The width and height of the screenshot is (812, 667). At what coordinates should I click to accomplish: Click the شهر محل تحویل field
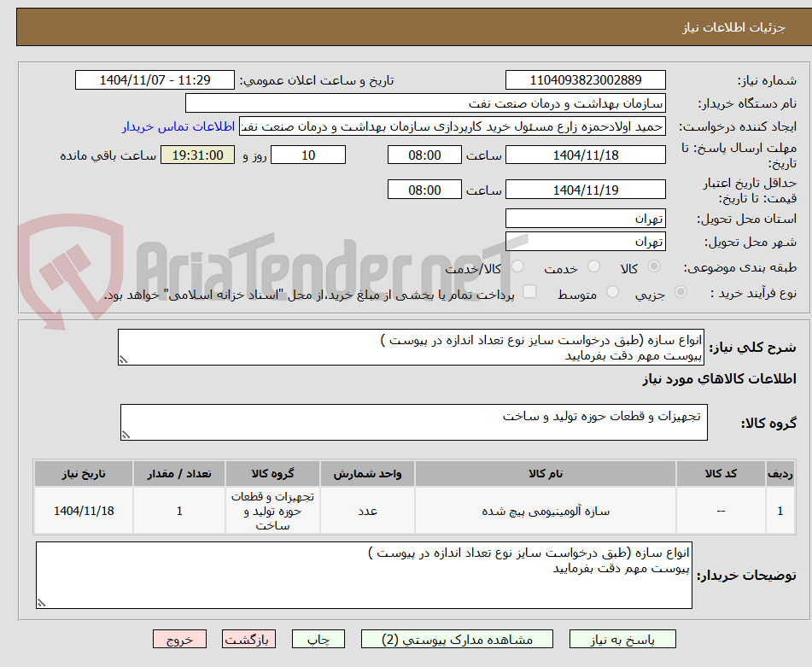[x=585, y=242]
